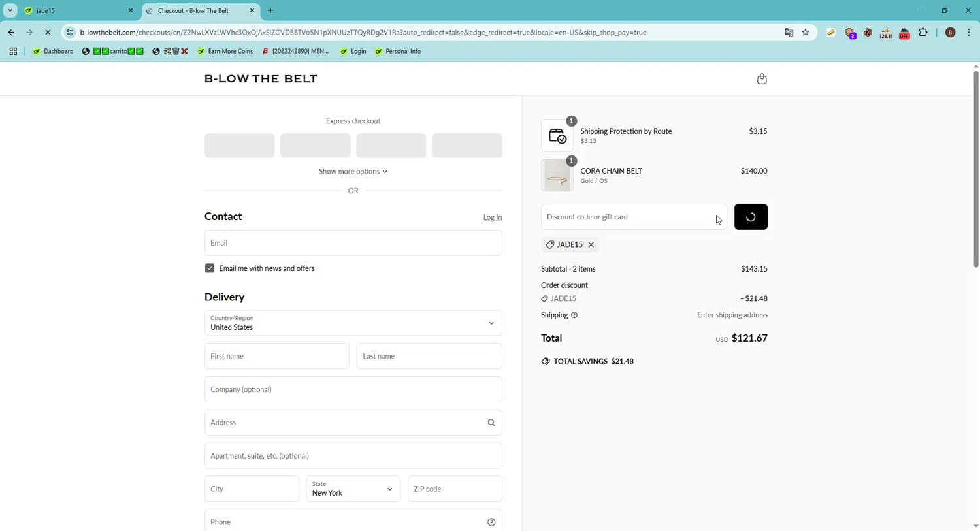Click the address search magnifier icon
This screenshot has width=980, height=531.
(x=491, y=423)
